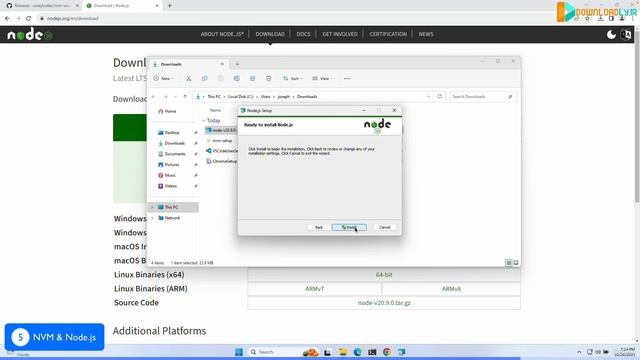Switch to the GitHub Releases browser tab
The height and width of the screenshot is (360, 640).
click(41, 6)
